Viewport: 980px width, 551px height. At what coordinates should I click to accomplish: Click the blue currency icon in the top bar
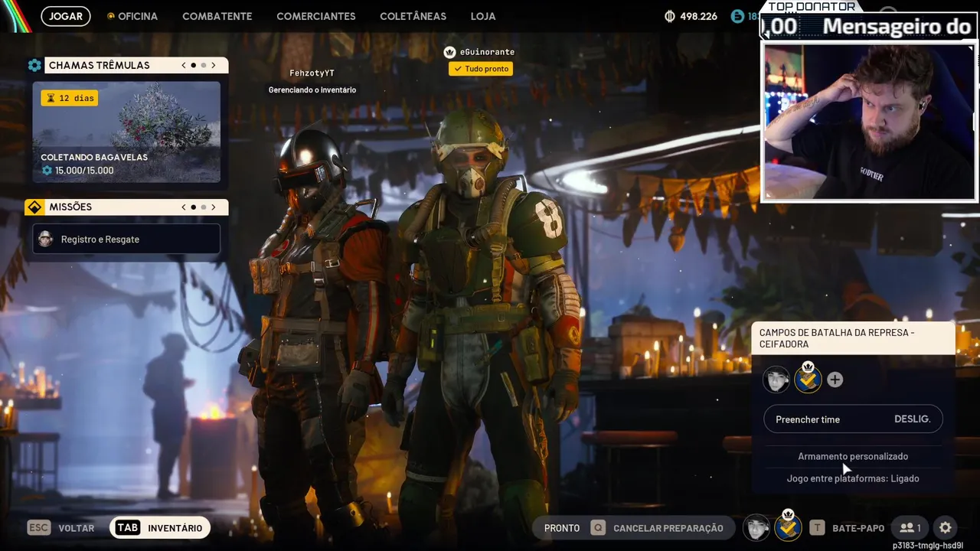coord(737,16)
